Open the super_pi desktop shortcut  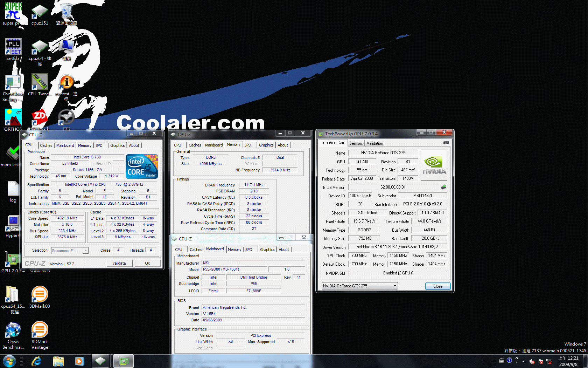pos(13,14)
